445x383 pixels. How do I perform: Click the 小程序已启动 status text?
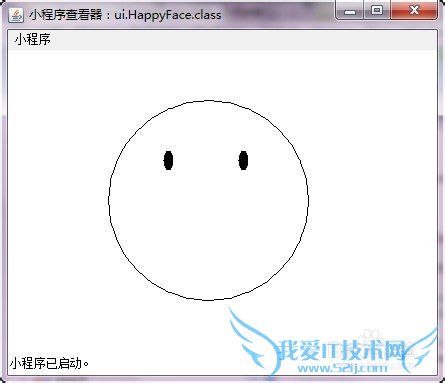pyautogui.click(x=49, y=363)
